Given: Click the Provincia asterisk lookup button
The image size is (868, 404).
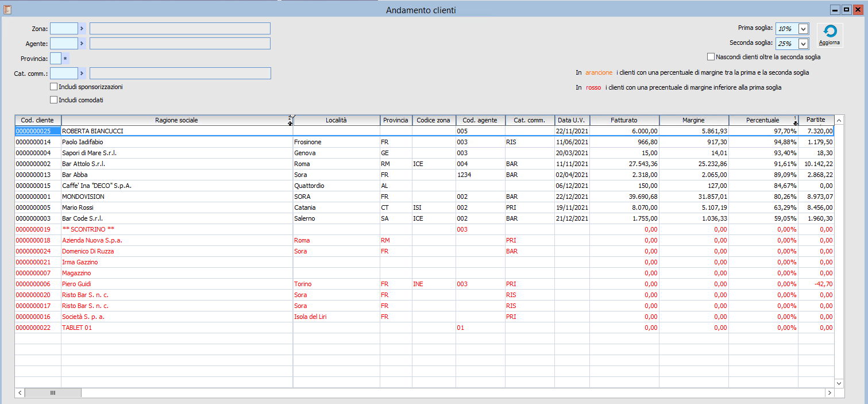Looking at the screenshot, I should (65, 58).
